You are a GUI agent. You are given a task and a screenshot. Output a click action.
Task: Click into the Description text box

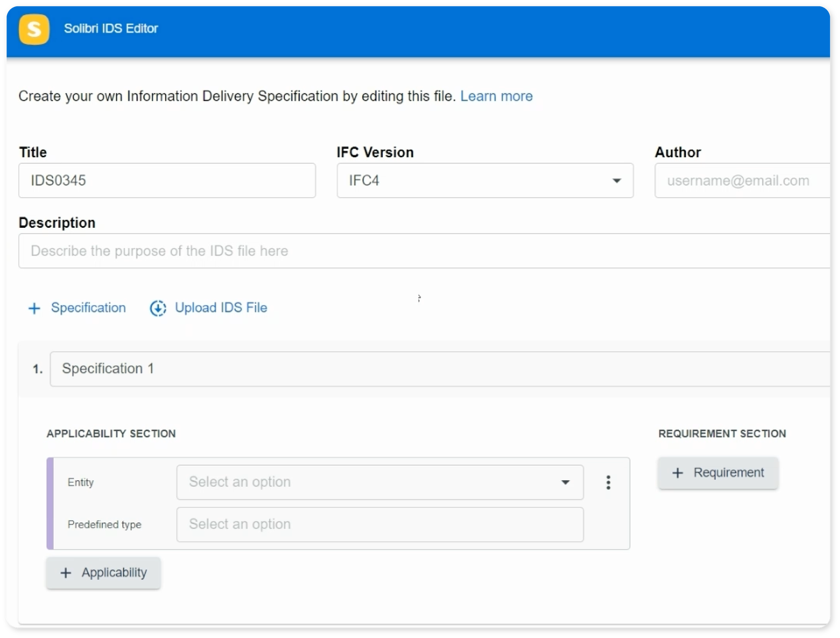423,251
